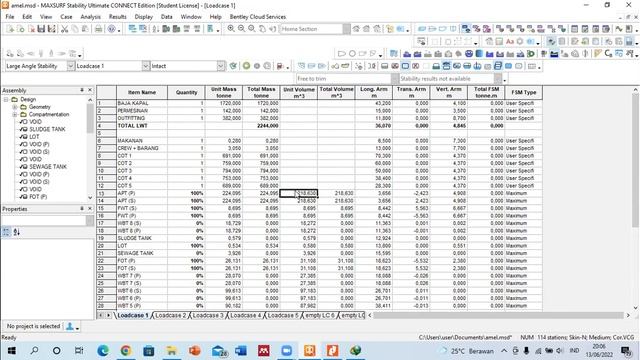The height and width of the screenshot is (360, 640).
Task: Toggle the FOT (P) tree checkbox
Action: pyautogui.click(x=24, y=197)
